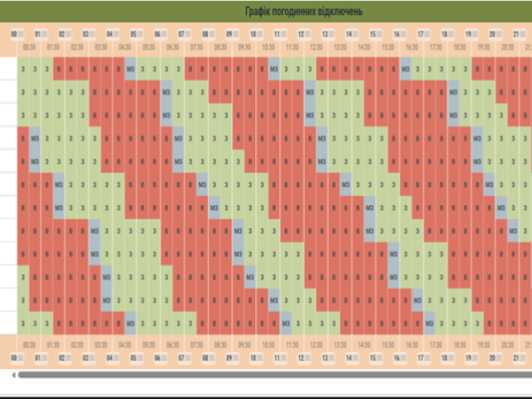
Task: Click the 15:30 half-hour label at bottom
Action: coord(389,343)
